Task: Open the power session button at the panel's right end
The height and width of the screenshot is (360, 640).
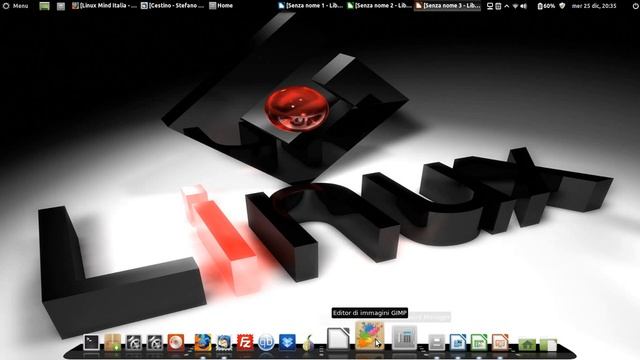Action: [x=635, y=6]
